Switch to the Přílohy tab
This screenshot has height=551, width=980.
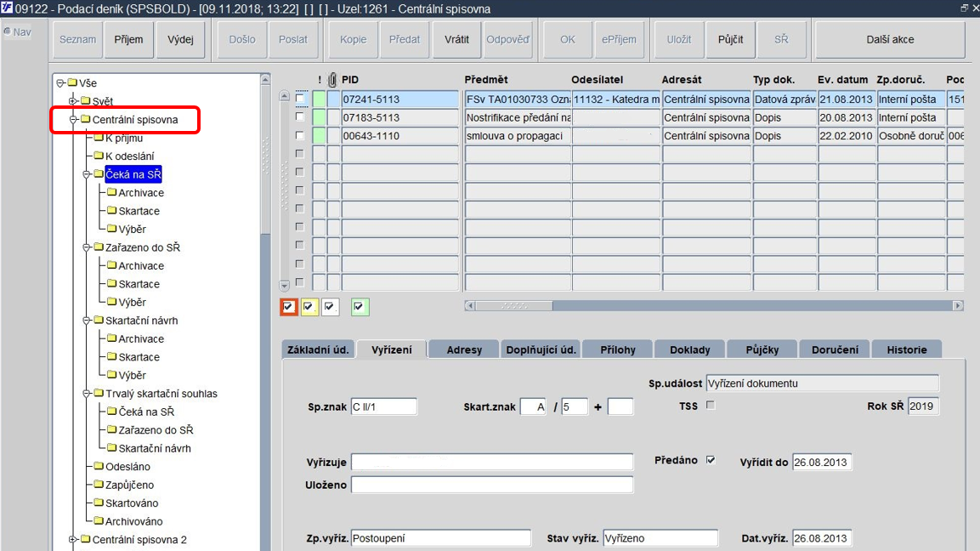tap(618, 349)
